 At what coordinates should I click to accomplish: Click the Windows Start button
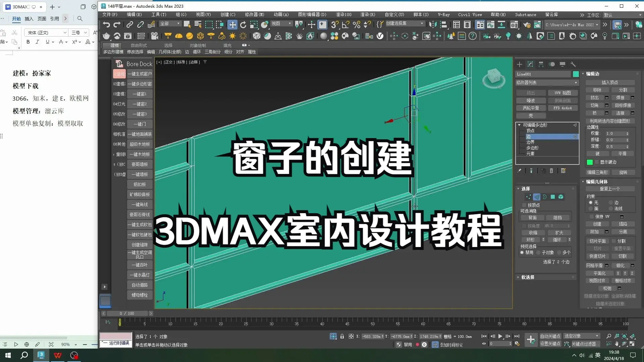point(8,355)
